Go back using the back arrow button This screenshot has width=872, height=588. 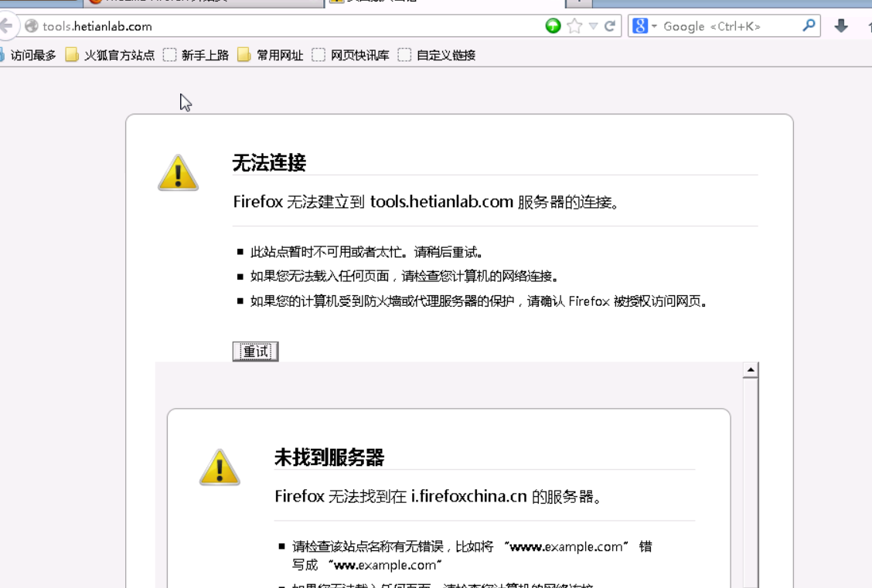point(7,25)
